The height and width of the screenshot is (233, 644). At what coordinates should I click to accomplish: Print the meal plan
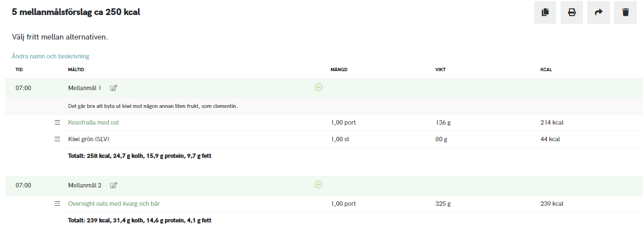click(571, 12)
